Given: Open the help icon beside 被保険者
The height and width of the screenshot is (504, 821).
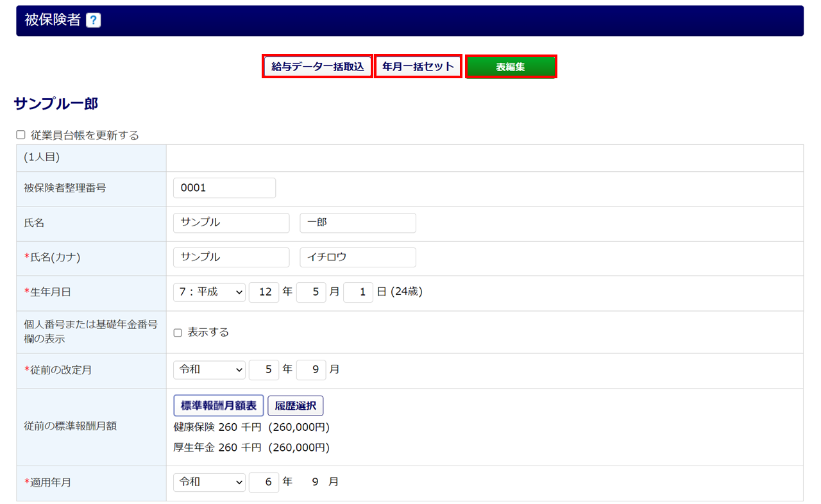Looking at the screenshot, I should point(93,21).
